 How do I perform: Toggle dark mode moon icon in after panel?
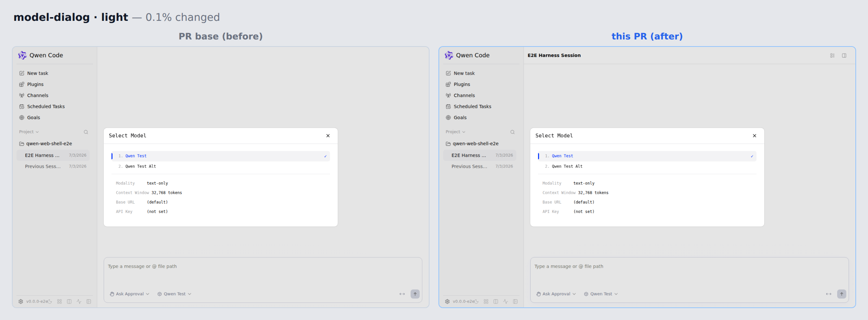coord(476,301)
